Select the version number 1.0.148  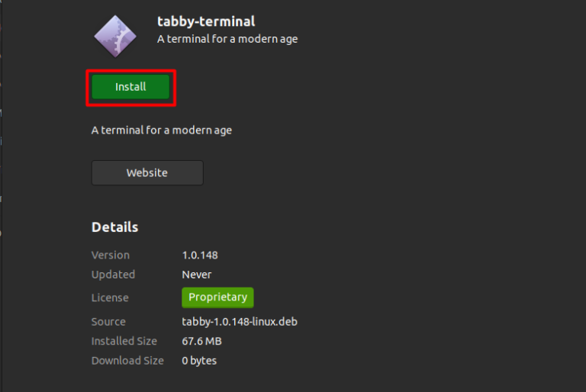click(x=200, y=255)
